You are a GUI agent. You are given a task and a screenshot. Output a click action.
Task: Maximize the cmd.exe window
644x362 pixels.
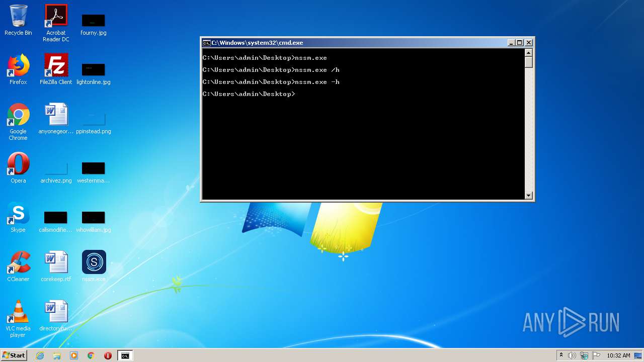coord(520,43)
